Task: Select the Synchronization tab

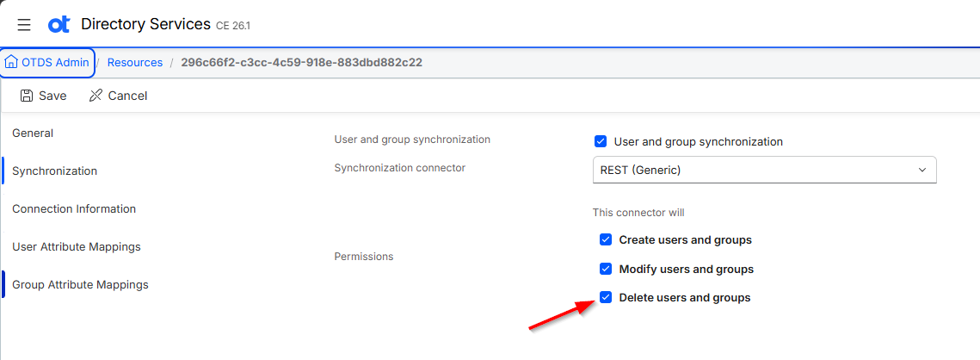Action: pyautogui.click(x=54, y=171)
